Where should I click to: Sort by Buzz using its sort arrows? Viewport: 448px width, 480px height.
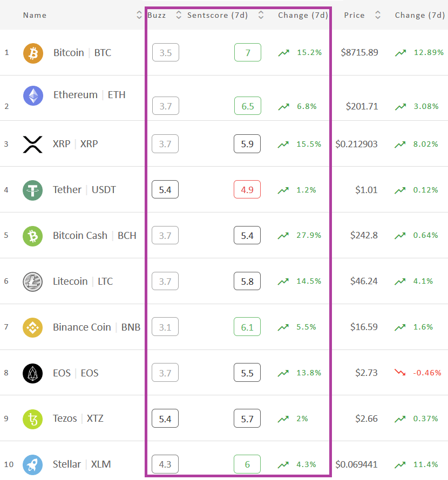pyautogui.click(x=179, y=15)
